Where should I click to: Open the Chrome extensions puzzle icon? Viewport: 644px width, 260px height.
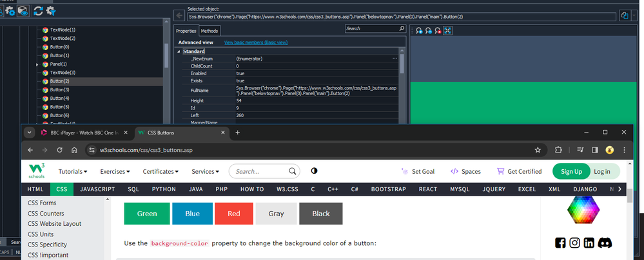coord(558,150)
